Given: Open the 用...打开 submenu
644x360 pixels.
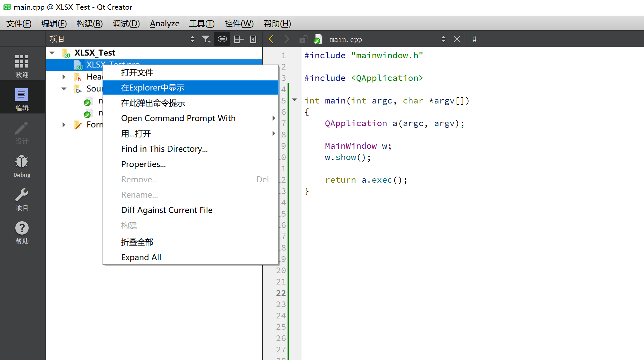Looking at the screenshot, I should coord(191,134).
